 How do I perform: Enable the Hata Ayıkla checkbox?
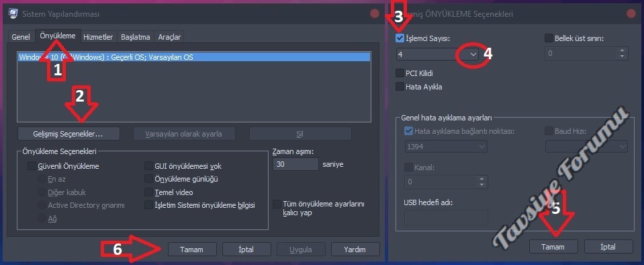coord(399,87)
